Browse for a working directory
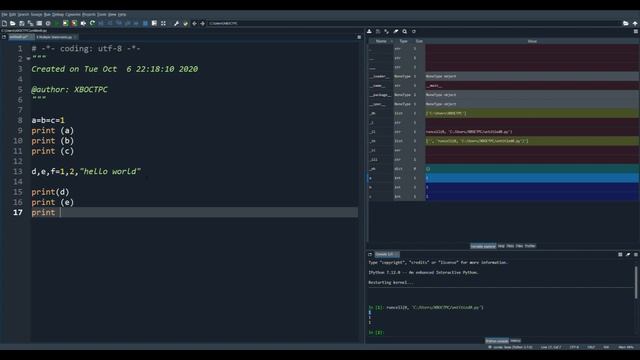This screenshot has width=640, height=360. point(626,23)
